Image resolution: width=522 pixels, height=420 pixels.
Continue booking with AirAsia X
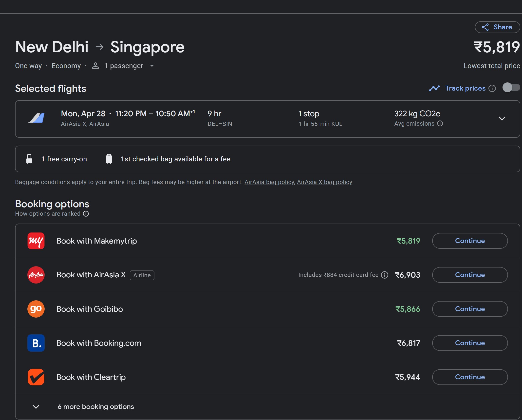[470, 275]
